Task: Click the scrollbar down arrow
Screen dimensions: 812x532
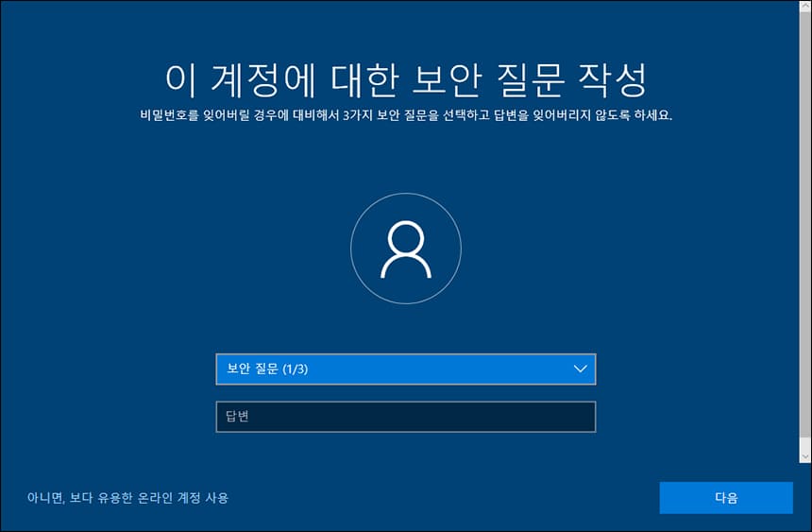Action: coord(805,456)
